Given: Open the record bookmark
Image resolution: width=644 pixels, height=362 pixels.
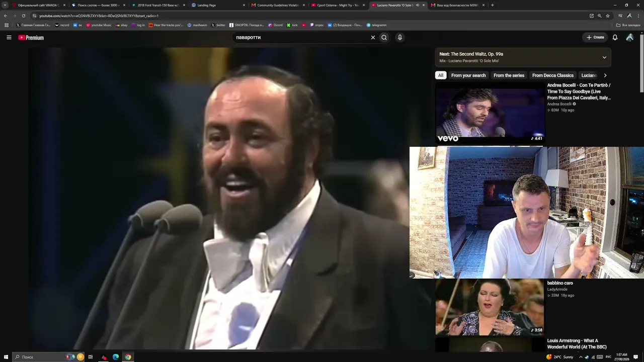Looking at the screenshot, I should tap(62, 25).
